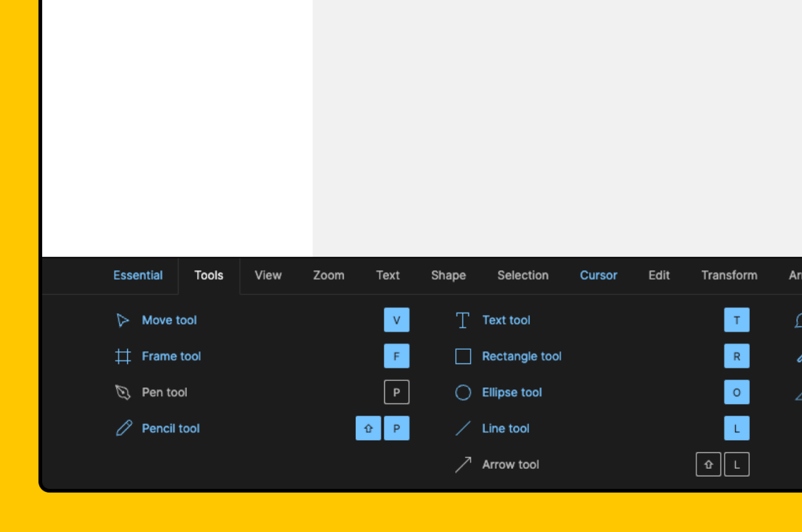Select the Line tool diagonal icon
802x532 pixels.
(x=463, y=428)
